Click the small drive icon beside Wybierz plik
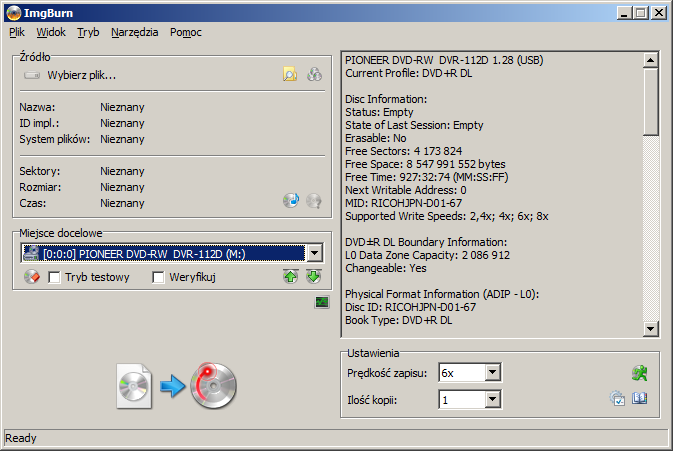 click(32, 76)
